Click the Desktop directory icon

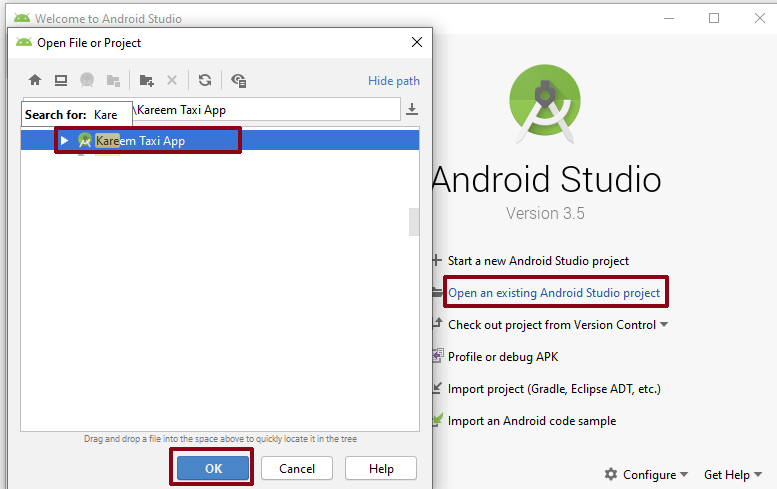coord(61,81)
